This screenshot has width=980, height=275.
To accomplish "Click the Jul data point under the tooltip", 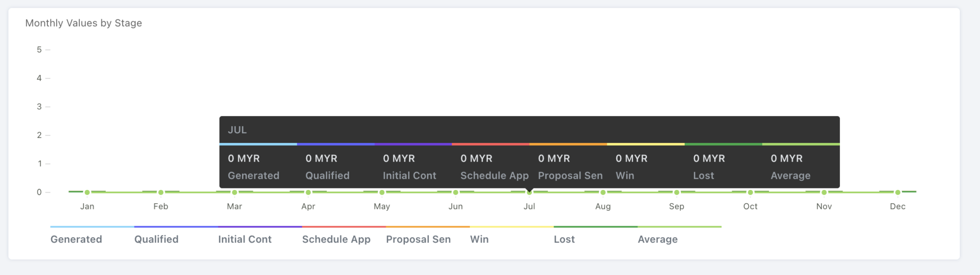I will 529,192.
